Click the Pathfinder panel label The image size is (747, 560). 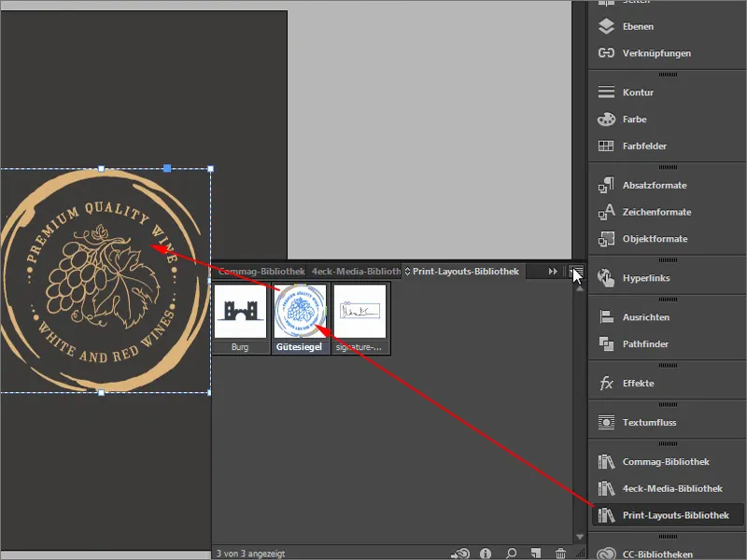pos(645,343)
